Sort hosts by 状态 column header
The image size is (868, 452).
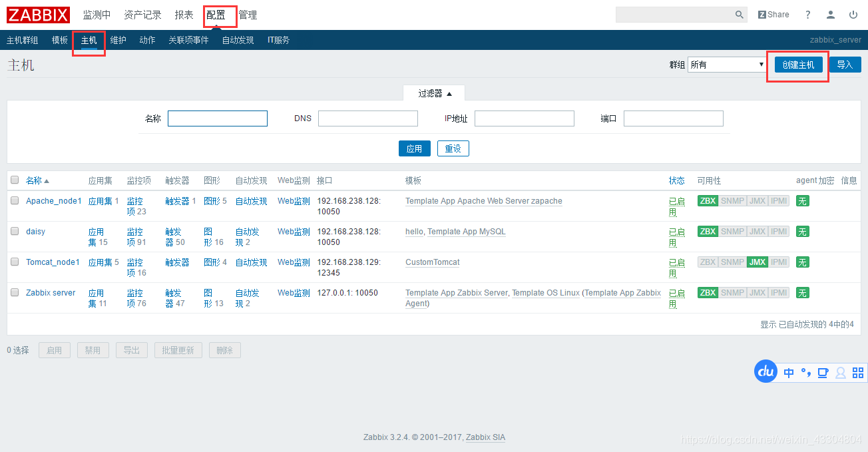676,180
